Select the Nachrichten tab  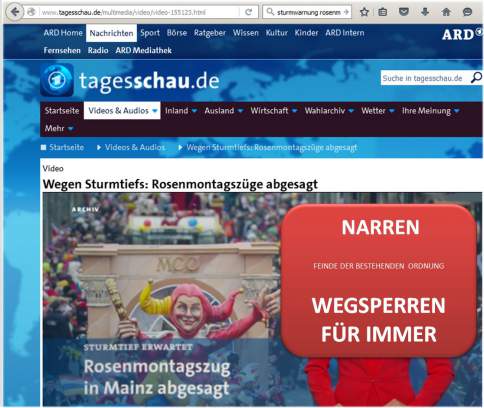[x=111, y=33]
